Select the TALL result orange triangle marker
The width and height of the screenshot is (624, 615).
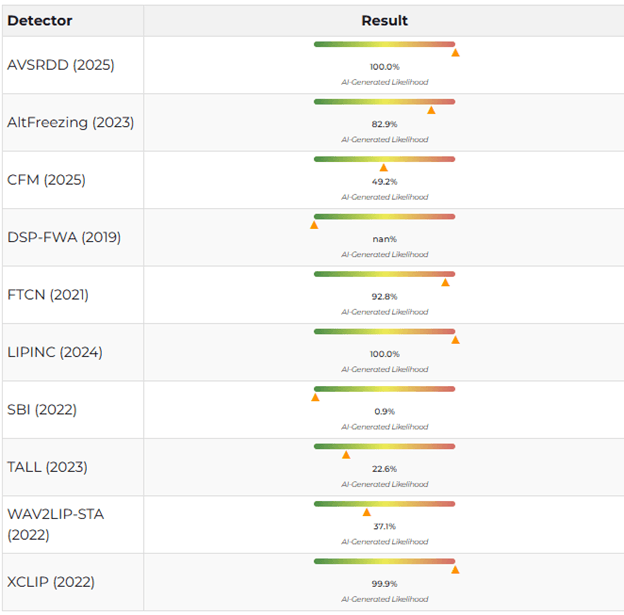346,455
